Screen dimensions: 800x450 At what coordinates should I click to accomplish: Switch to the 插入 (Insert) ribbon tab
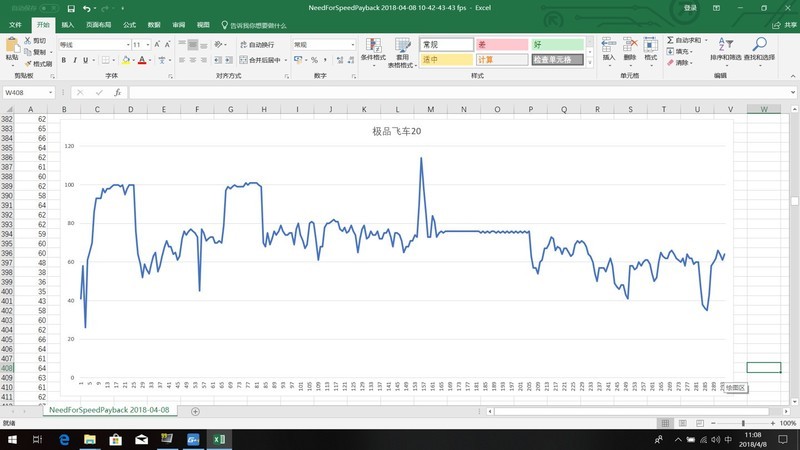point(68,24)
